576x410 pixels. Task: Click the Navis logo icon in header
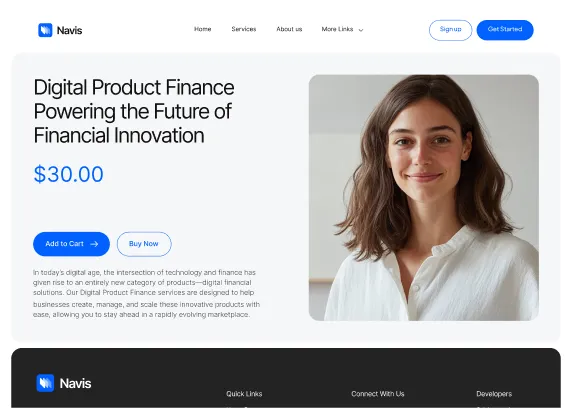tap(45, 30)
